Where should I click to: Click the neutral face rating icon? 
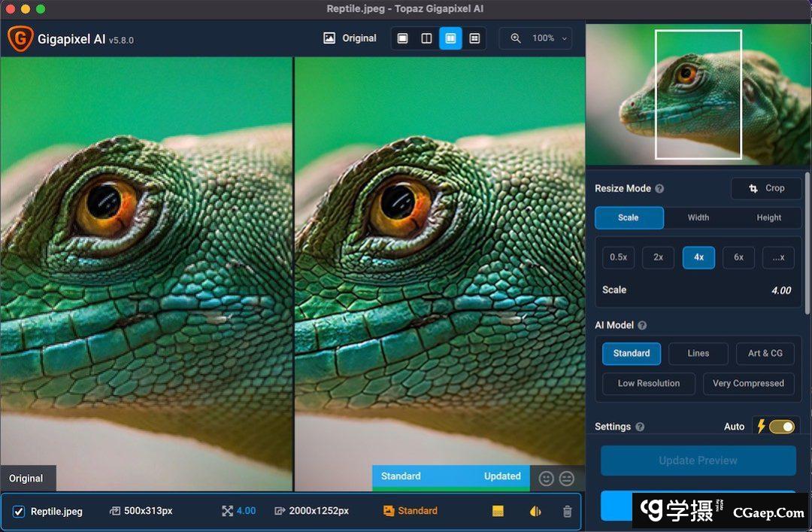pyautogui.click(x=566, y=478)
